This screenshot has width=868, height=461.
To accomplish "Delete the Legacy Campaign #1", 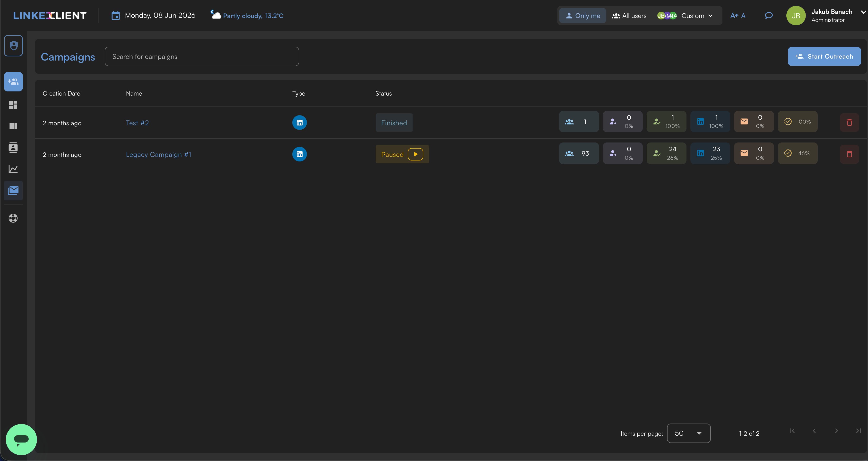I will (850, 154).
